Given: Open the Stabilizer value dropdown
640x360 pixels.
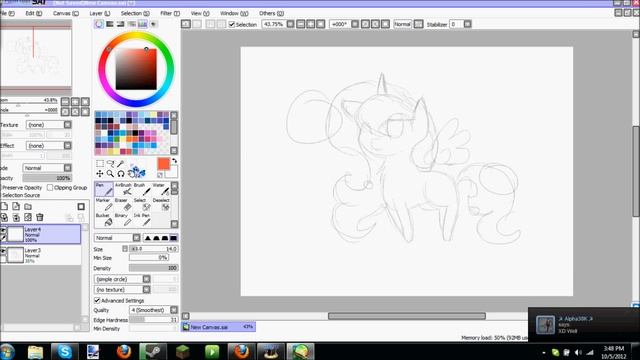Looking at the screenshot, I should click(x=468, y=24).
